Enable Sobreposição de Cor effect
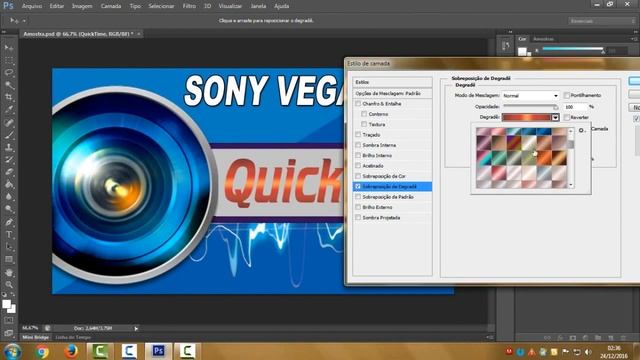Screen dimensions: 640x360 [358, 176]
